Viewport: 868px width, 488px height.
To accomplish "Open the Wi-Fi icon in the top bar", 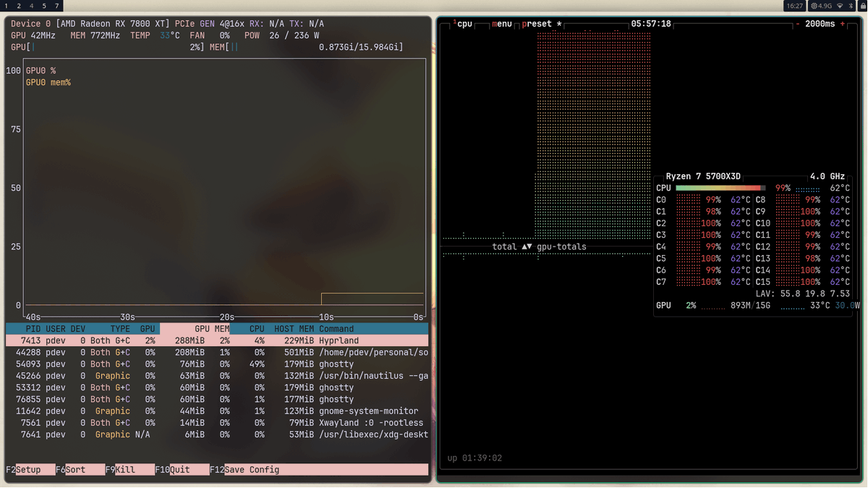I will click(x=840, y=6).
